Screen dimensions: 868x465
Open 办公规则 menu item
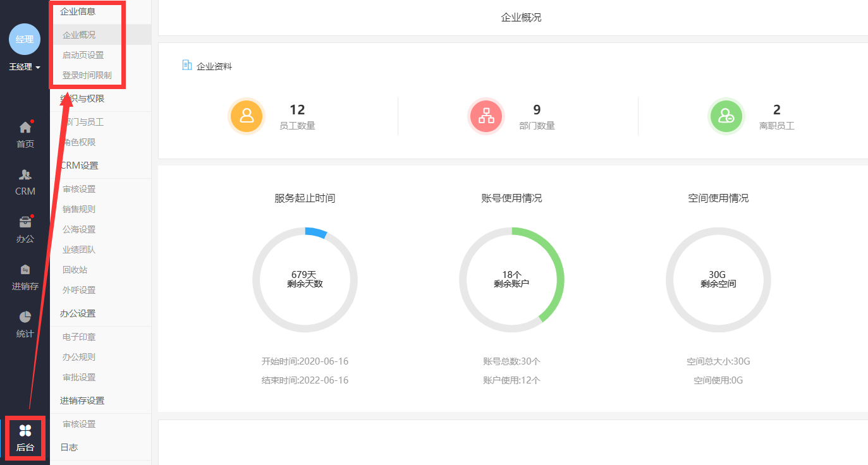[x=79, y=357]
